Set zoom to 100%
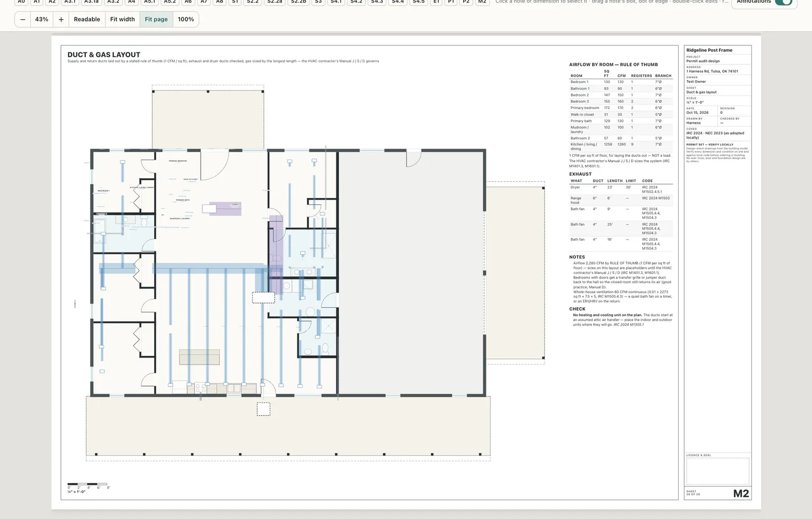The image size is (812, 519). 186,19
